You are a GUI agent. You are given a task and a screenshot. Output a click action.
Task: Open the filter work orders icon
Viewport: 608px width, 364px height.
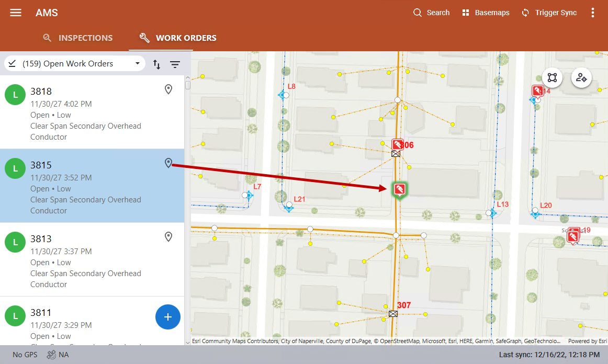pos(175,64)
